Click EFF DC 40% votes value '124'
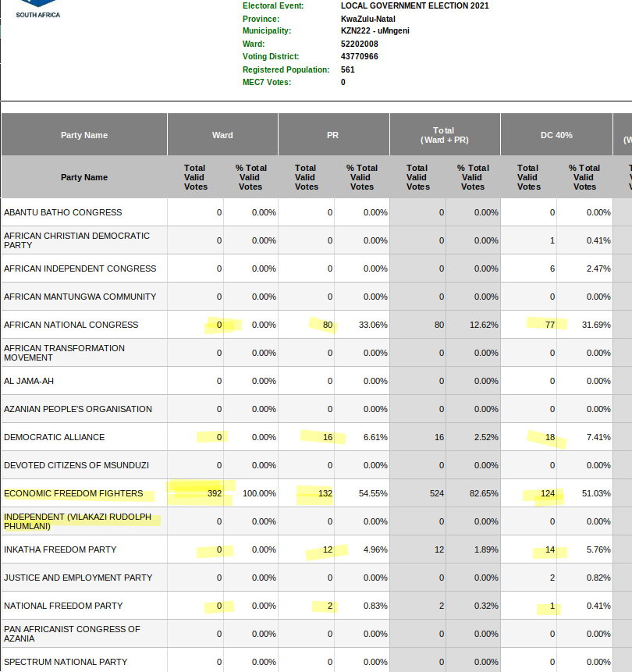This screenshot has width=632, height=672. point(548,494)
